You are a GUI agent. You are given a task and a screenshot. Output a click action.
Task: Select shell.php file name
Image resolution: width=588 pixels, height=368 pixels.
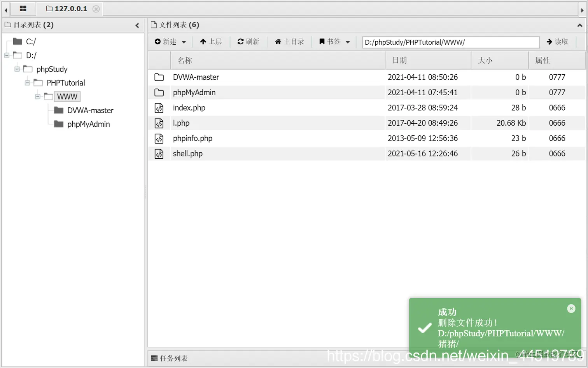[x=188, y=154]
